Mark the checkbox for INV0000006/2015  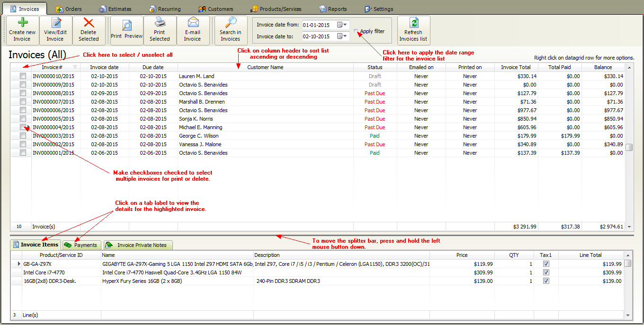coord(23,110)
